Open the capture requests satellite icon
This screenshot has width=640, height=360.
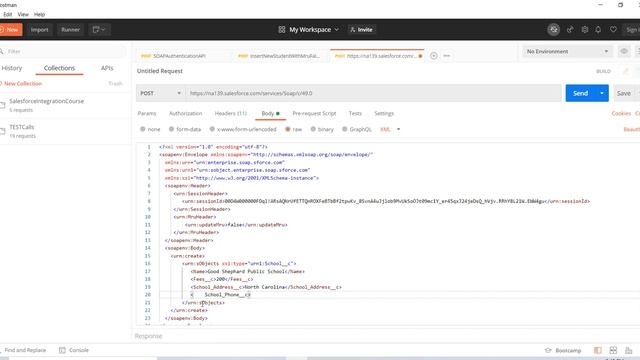pyautogui.click(x=570, y=29)
